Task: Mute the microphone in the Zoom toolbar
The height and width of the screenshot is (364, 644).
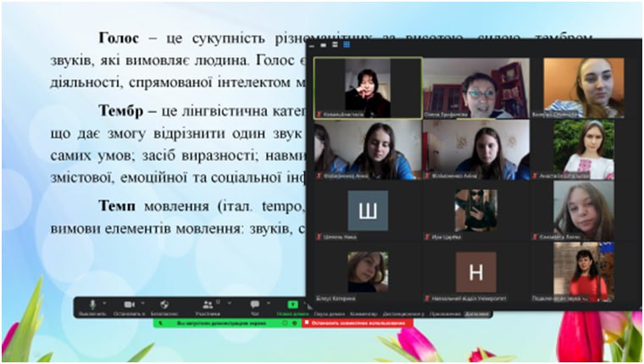Action: pos(91,305)
